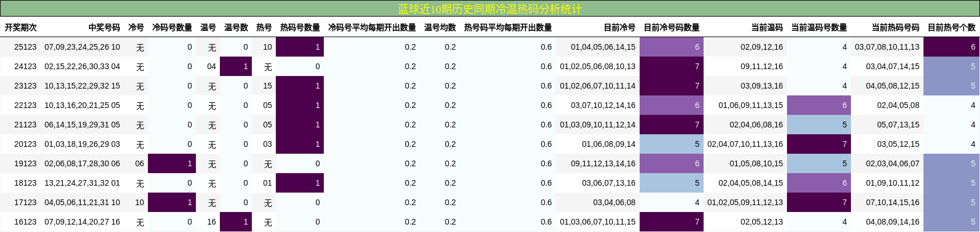
Task: Select winning numbers 07,09,12,14,20,27 16
Action: [x=82, y=222]
